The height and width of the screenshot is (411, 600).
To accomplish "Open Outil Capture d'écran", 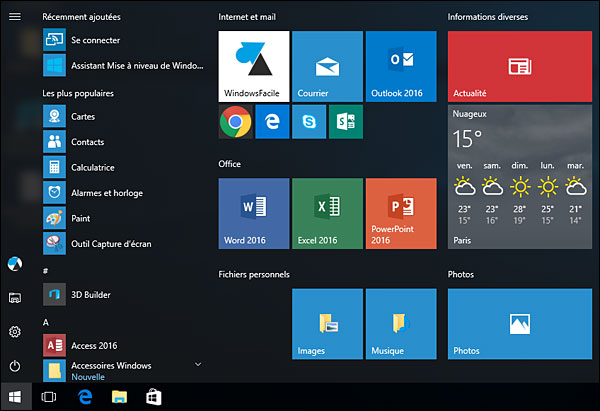I will (123, 244).
